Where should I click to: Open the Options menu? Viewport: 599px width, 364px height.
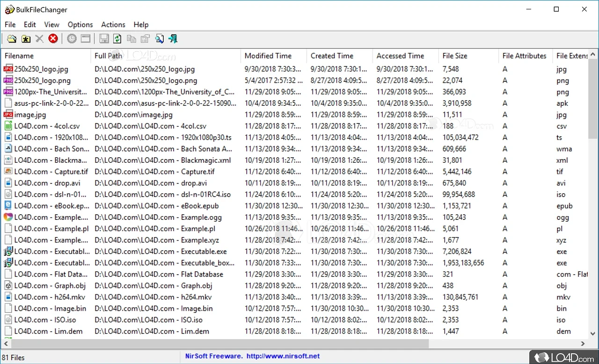pyautogui.click(x=80, y=25)
